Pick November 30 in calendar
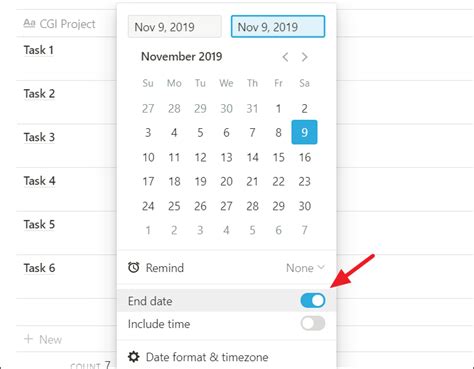Viewport: 474px width, 369px height. [x=305, y=206]
